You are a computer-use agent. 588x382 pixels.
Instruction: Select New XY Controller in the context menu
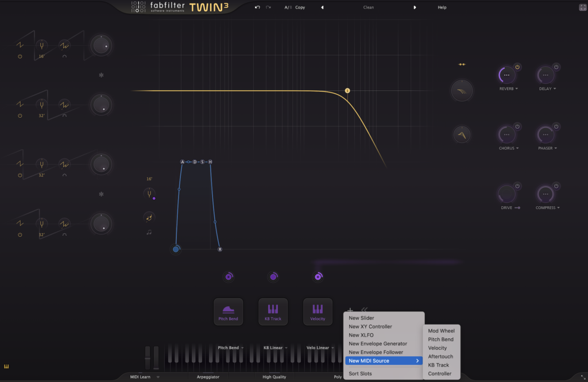pyautogui.click(x=370, y=327)
